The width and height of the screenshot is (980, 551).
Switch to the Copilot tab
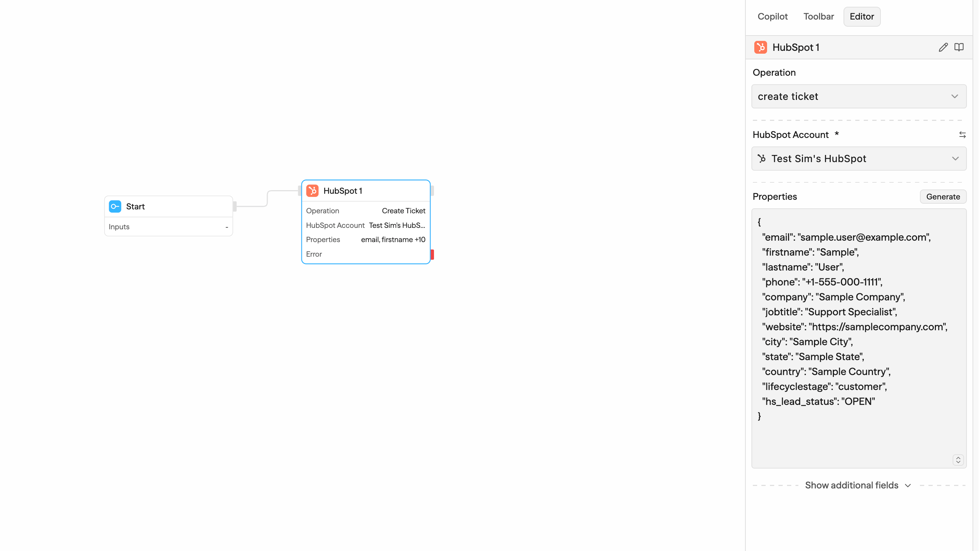(772, 16)
